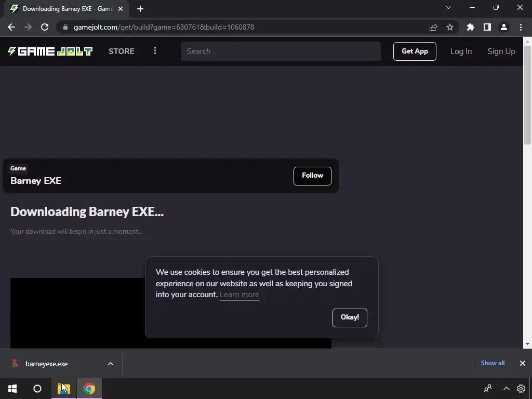Screen dimensions: 532x399
Task: Click the scrollbar down arrow
Action: point(527,344)
